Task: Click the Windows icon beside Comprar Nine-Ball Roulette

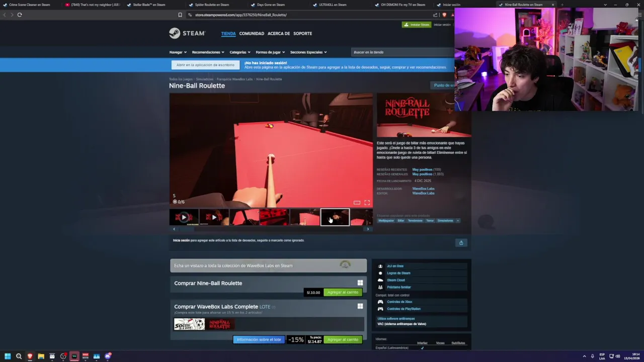Action: point(360,283)
